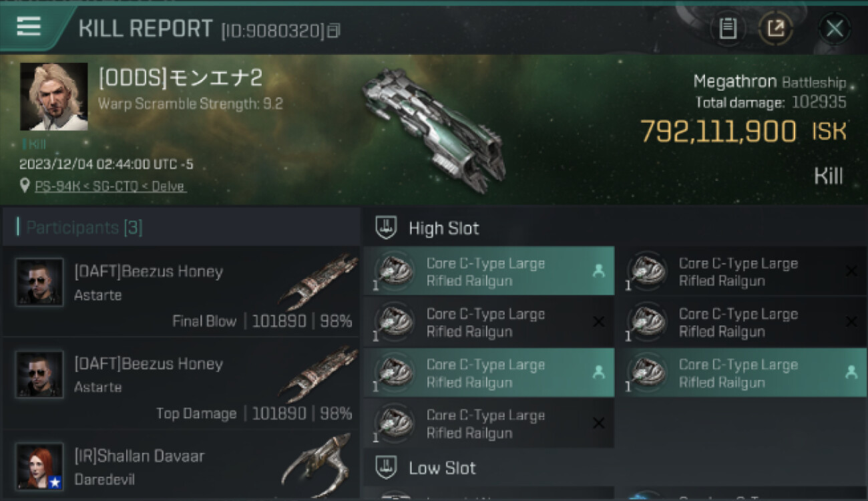The image size is (868, 501).
Task: Click the clipboard copy report icon
Action: tap(728, 29)
